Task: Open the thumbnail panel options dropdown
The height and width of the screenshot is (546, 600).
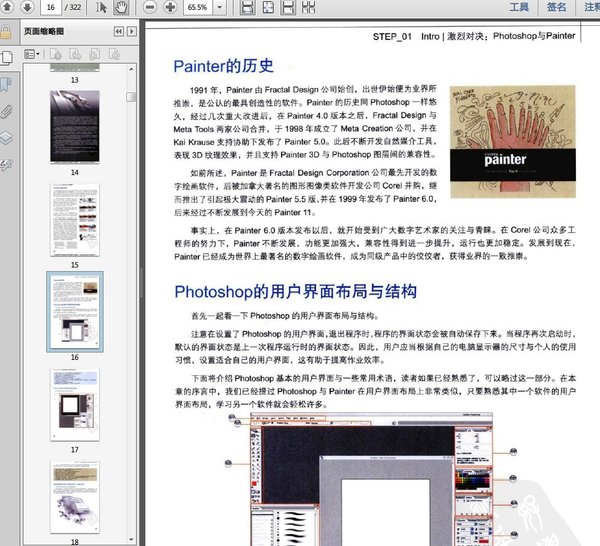Action: [x=33, y=54]
